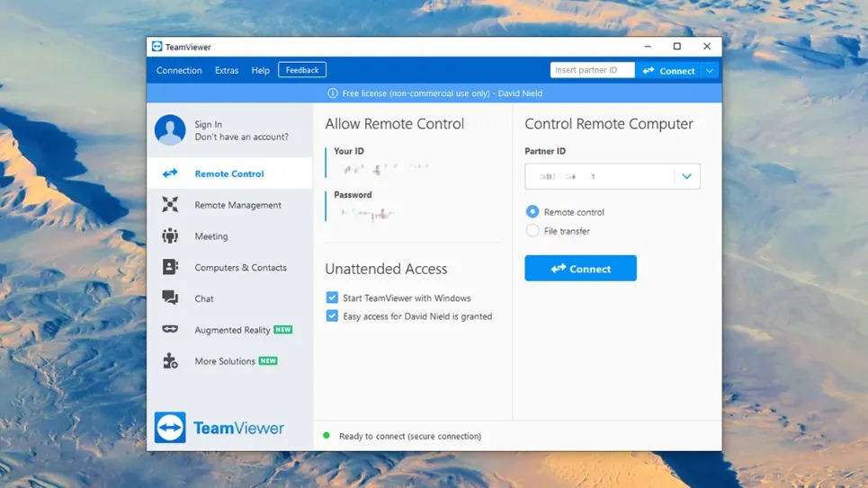This screenshot has height=488, width=868.
Task: Click the free license banner text
Action: pos(442,93)
